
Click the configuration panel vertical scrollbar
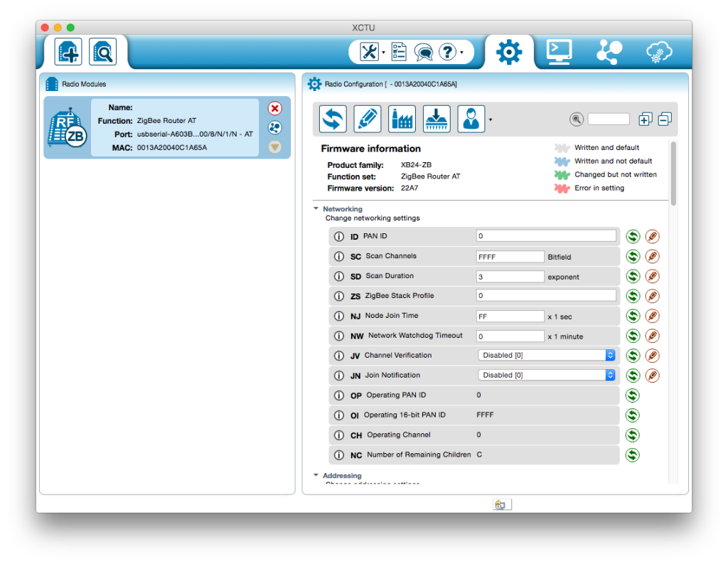coord(673,174)
